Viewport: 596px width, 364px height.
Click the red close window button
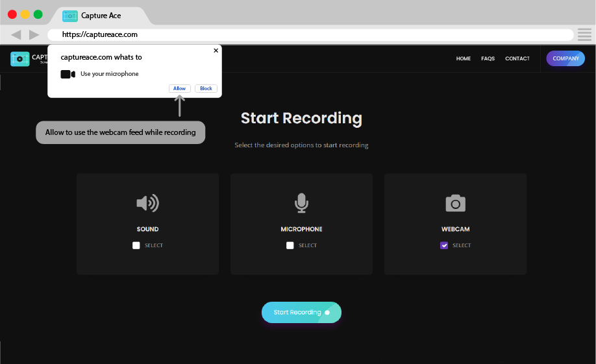(12, 14)
